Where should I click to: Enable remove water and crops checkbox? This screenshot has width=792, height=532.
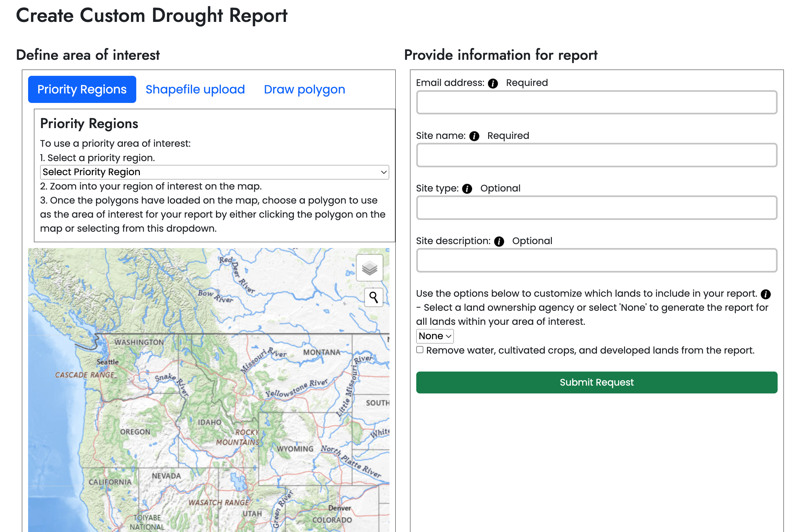420,350
